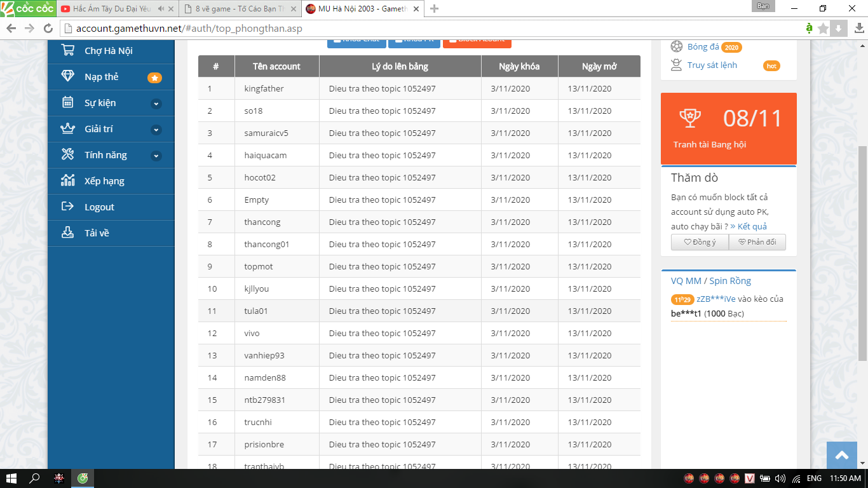Vote Phản đối in the poll
Image resolution: width=868 pixels, height=488 pixels.
(x=757, y=242)
